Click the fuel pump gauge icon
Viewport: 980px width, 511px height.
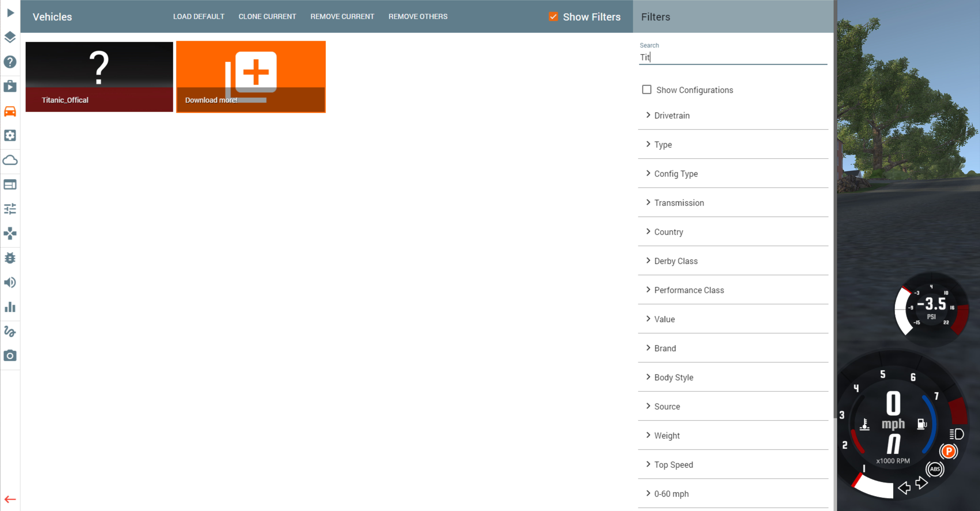pos(922,424)
